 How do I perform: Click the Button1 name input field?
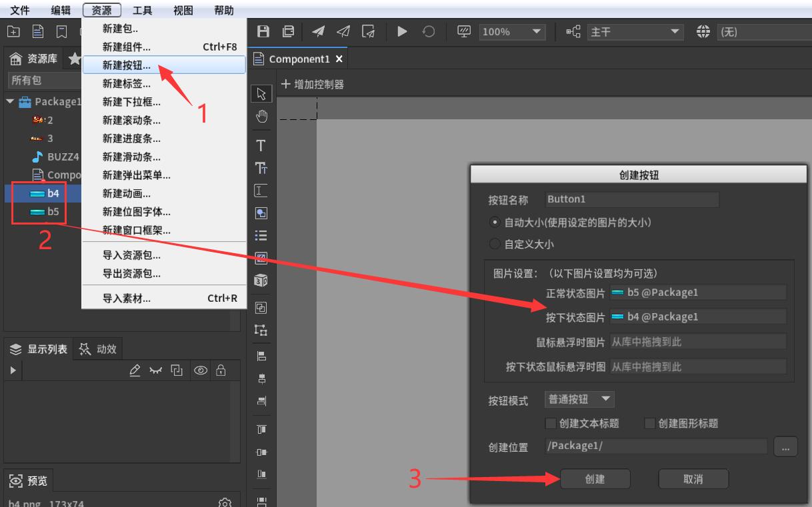631,199
